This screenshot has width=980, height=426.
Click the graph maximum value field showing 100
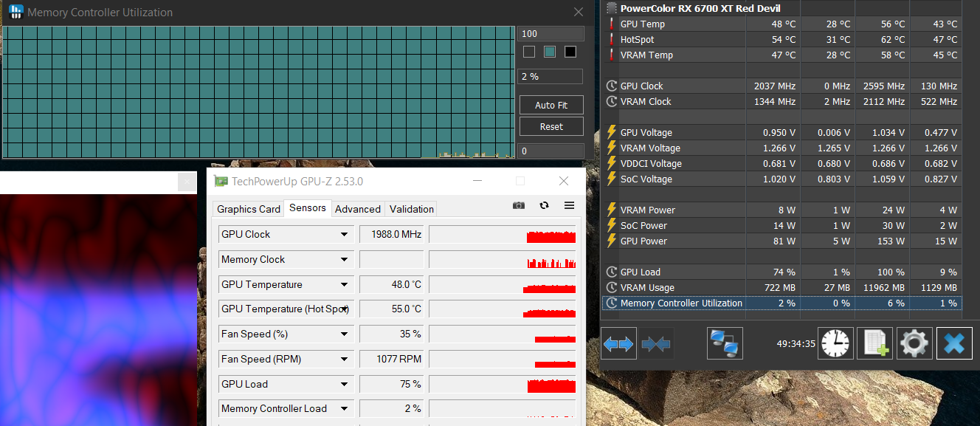(551, 33)
